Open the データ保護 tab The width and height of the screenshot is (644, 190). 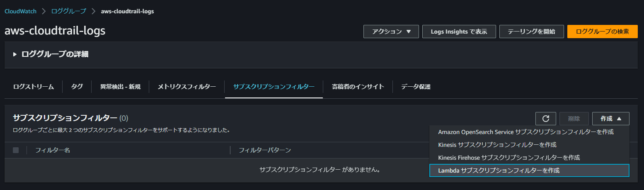tap(416, 87)
